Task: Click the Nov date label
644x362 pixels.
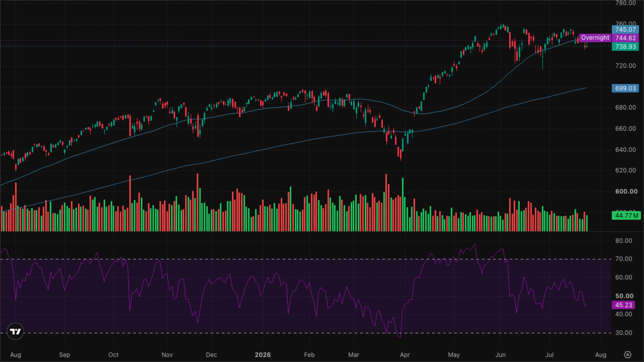Action: click(x=167, y=355)
